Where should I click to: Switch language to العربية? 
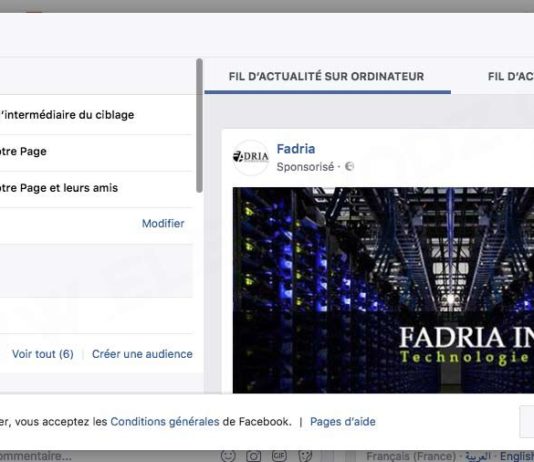pyautogui.click(x=478, y=456)
